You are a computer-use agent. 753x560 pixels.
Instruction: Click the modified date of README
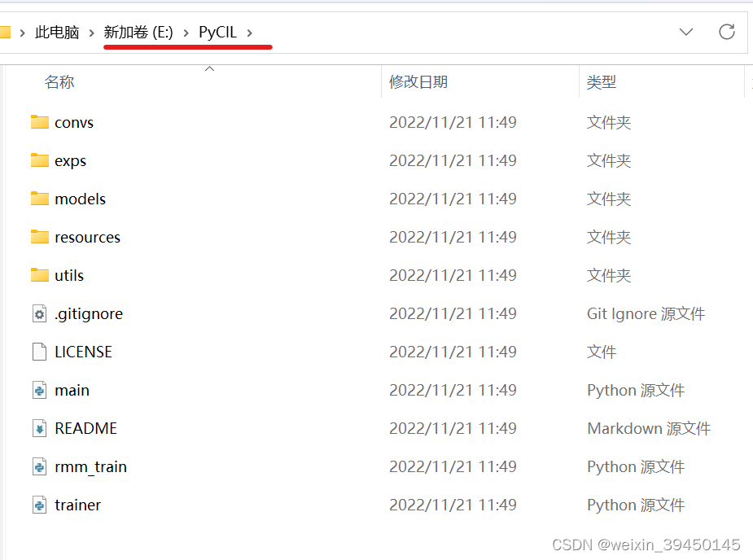point(453,428)
